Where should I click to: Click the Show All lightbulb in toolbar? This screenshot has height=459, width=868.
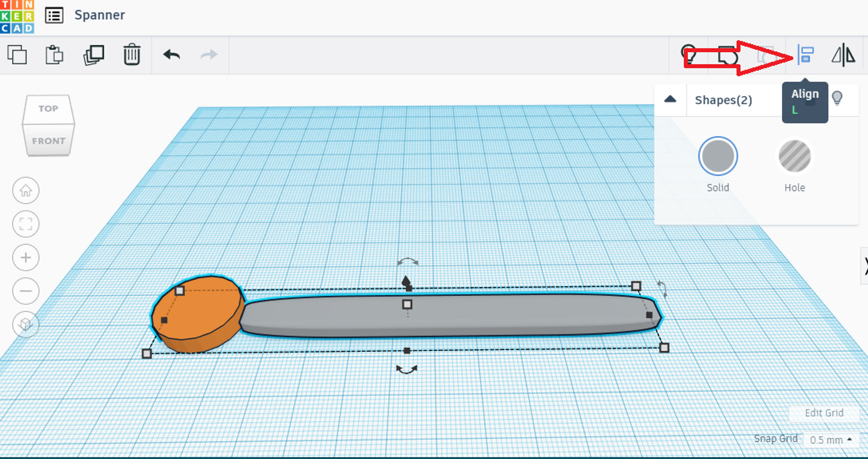(689, 55)
